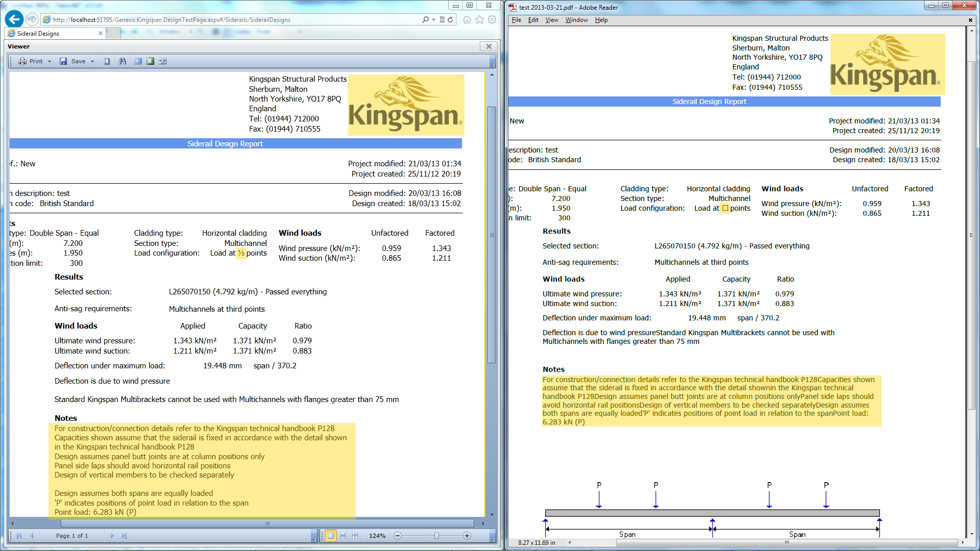Enable continuous page layout mode in Viewer

[343, 536]
